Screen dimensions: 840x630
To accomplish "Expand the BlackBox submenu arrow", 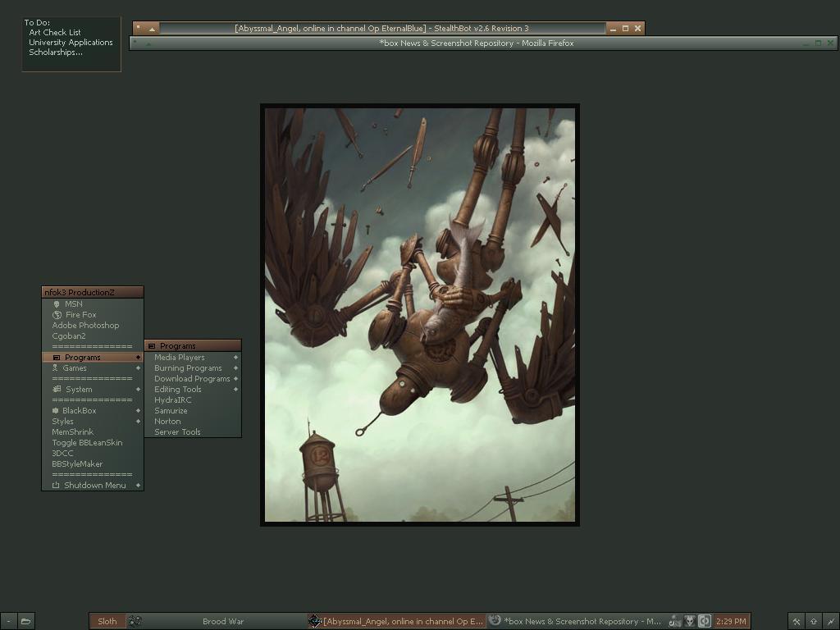I will pos(138,411).
